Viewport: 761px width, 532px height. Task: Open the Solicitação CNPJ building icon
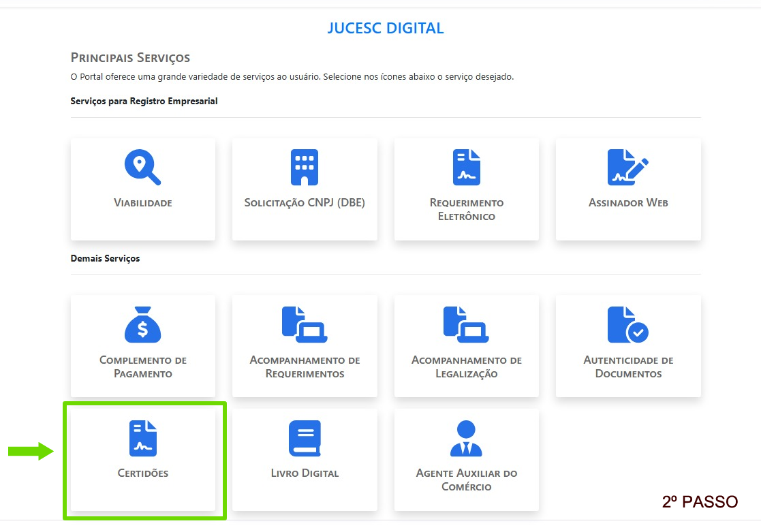(305, 168)
